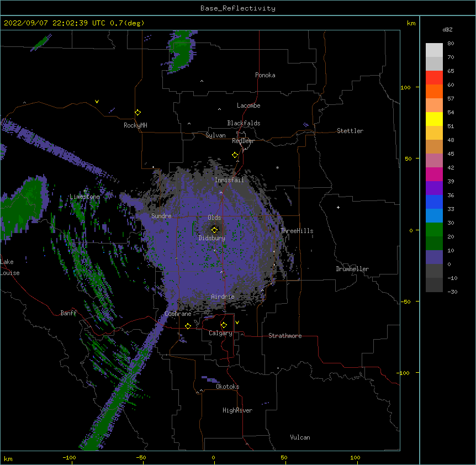Pick the magenta 42 dBZ legend swatch
Image resolution: width=476 pixels, height=465 pixels.
pyautogui.click(x=434, y=174)
